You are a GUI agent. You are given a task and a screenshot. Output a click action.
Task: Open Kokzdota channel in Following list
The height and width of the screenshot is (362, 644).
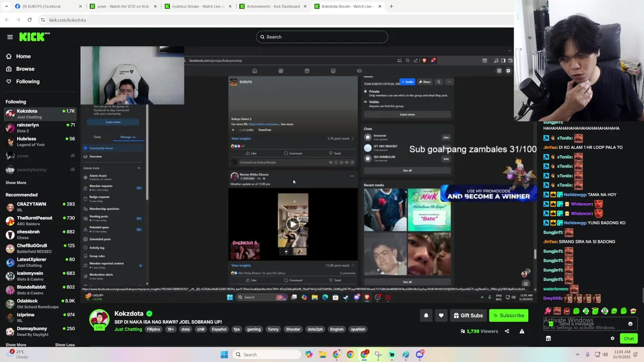pos(40,114)
